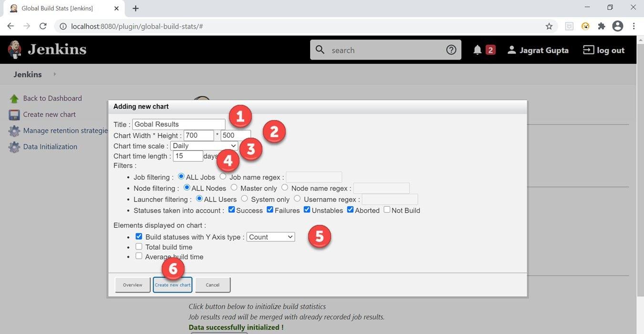Select the System only radio button
Viewport: 644px width, 334px height.
pos(244,199)
